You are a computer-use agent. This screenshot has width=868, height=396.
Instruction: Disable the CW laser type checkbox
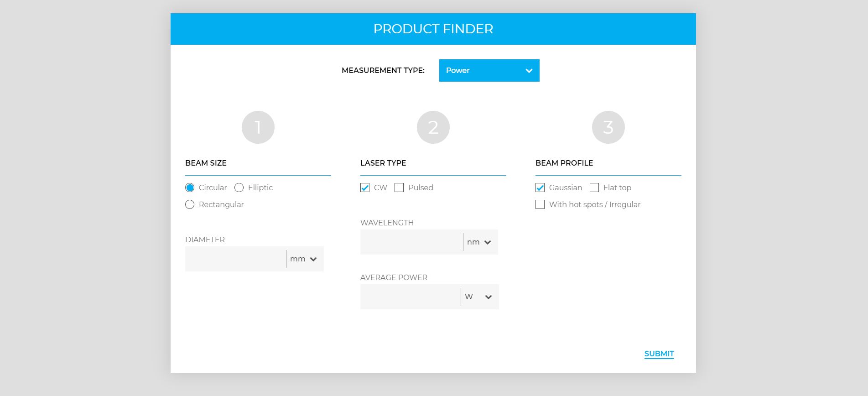tap(364, 188)
